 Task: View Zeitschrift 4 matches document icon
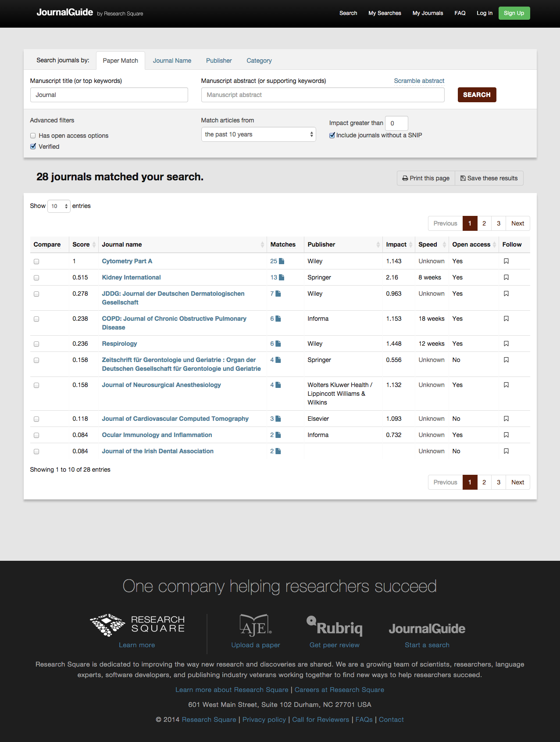pos(278,360)
